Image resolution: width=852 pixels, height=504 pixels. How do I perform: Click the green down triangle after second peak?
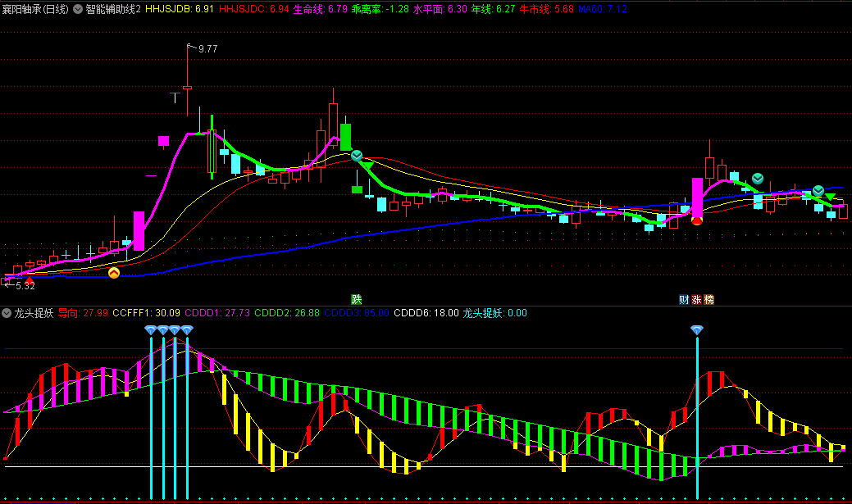368,166
